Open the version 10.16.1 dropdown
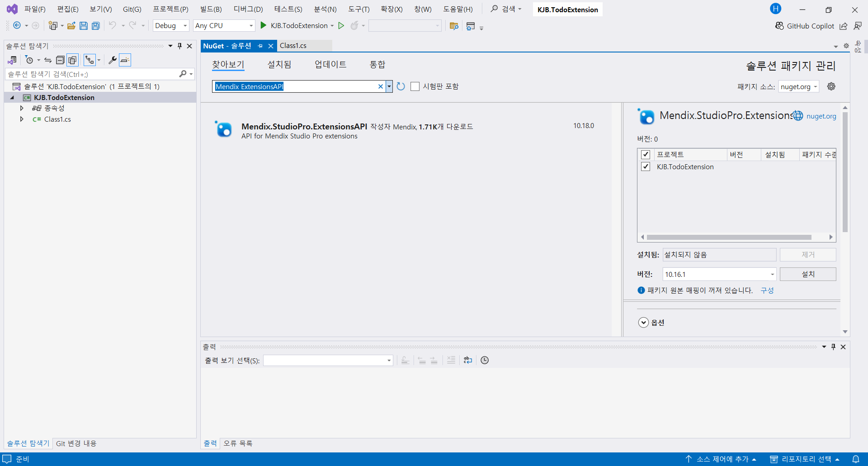The width and height of the screenshot is (868, 466). tap(719, 274)
